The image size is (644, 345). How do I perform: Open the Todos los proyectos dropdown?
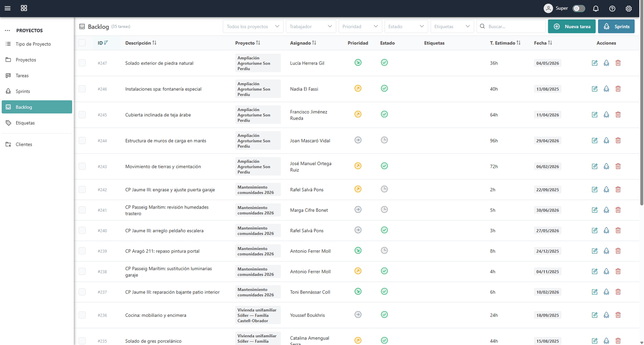point(253,27)
